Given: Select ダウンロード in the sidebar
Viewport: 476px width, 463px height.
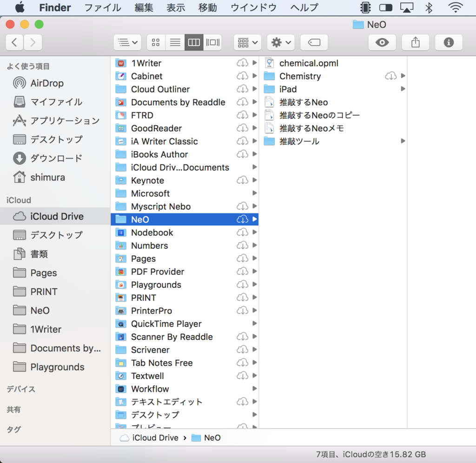Looking at the screenshot, I should [55, 158].
